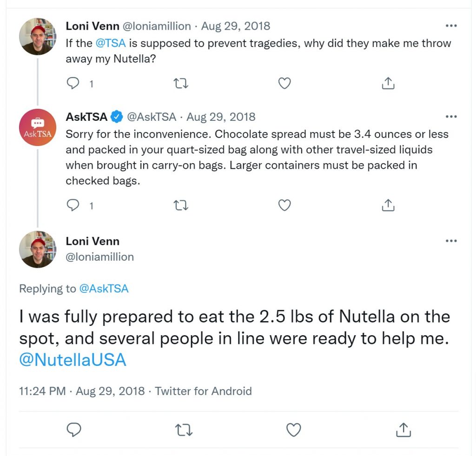Share the AskTSA tweet
This screenshot has height=456, width=476.
(x=388, y=205)
